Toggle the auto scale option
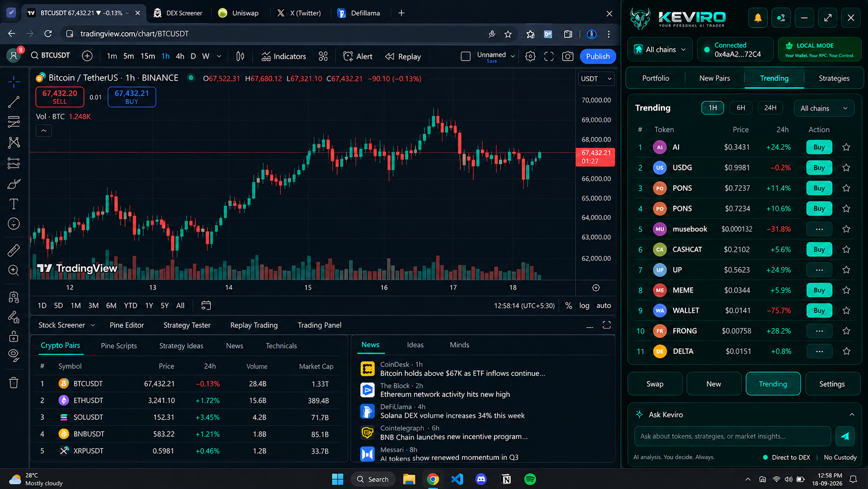The height and width of the screenshot is (489, 868). (604, 306)
